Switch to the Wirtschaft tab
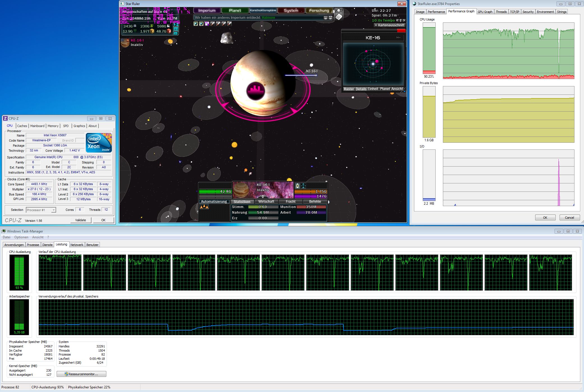The width and height of the screenshot is (584, 392). coord(266,202)
